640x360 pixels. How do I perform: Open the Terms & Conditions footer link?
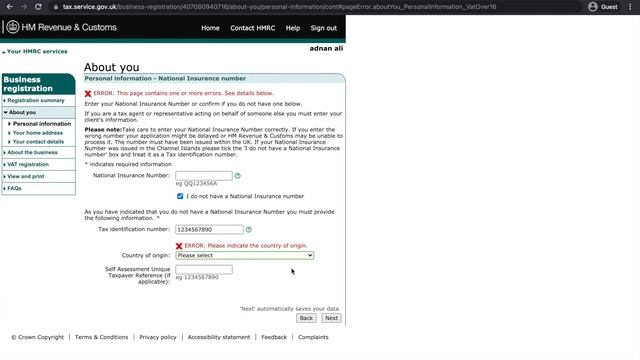101,337
